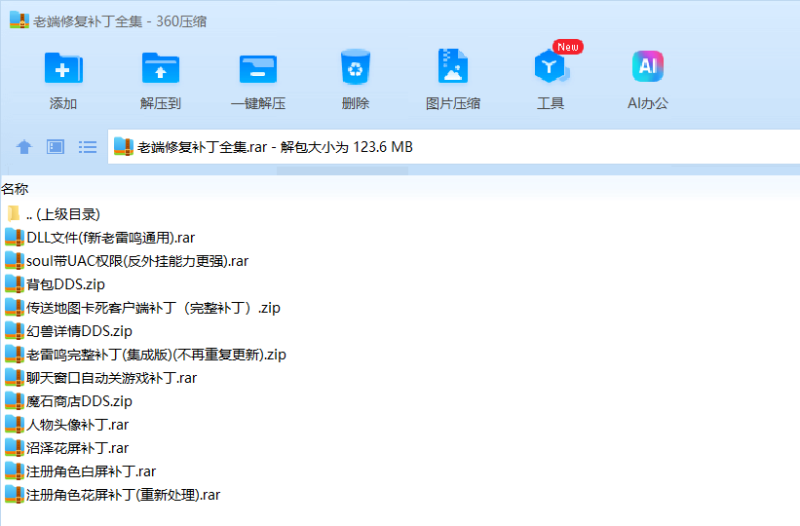Go up one level with arrow icon

coord(24,147)
